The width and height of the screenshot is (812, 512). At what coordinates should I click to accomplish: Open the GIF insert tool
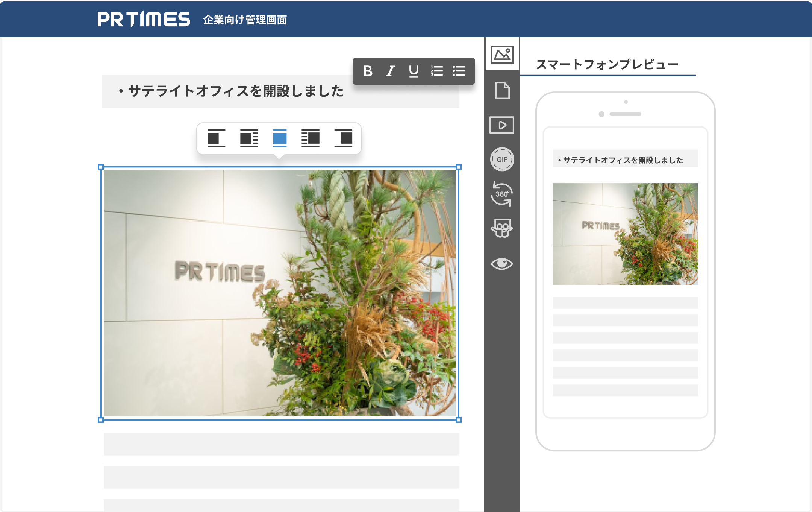(x=502, y=159)
